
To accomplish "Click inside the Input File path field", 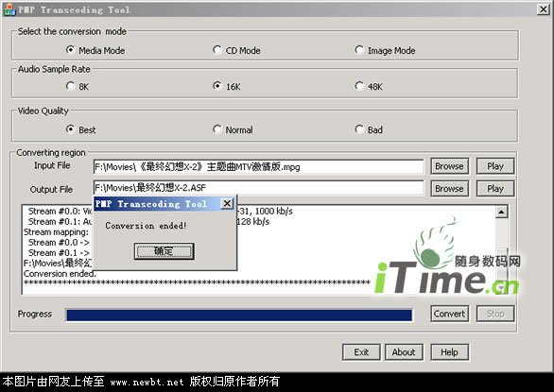I will point(258,166).
